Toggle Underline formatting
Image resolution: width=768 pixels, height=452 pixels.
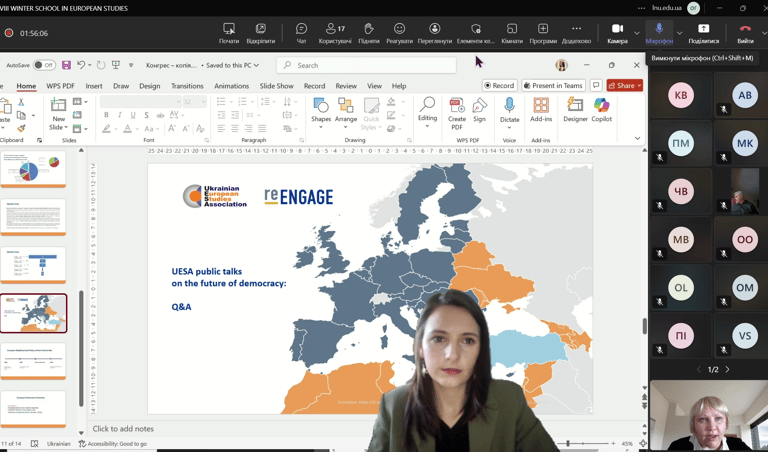[133, 115]
